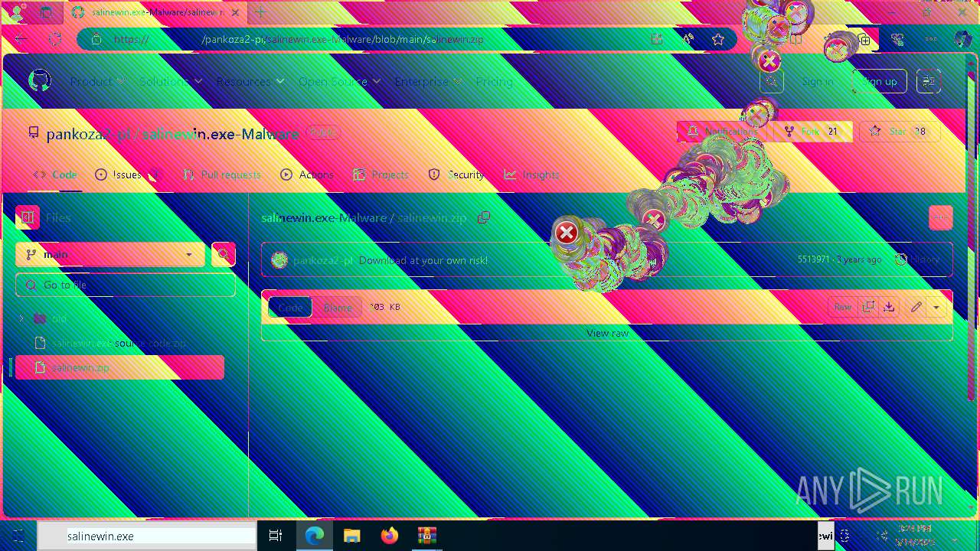Open File Explorer from the taskbar
The height and width of the screenshot is (551, 980).
(351, 536)
